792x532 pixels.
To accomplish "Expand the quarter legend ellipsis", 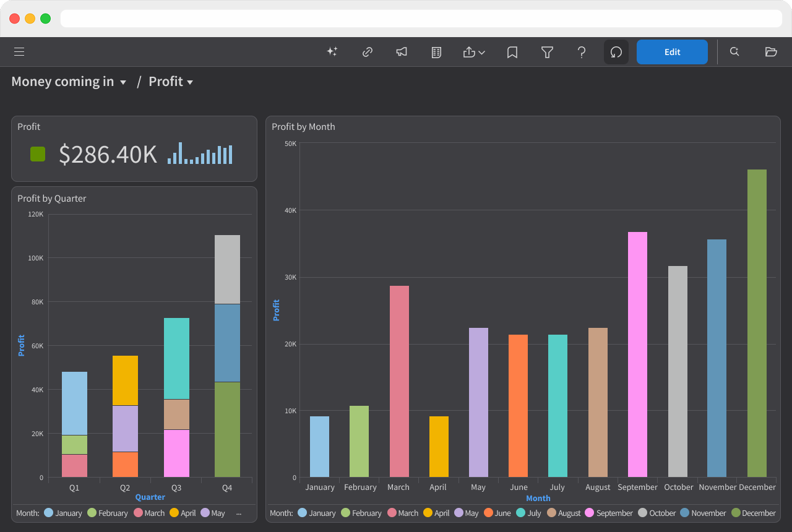I will point(239,513).
